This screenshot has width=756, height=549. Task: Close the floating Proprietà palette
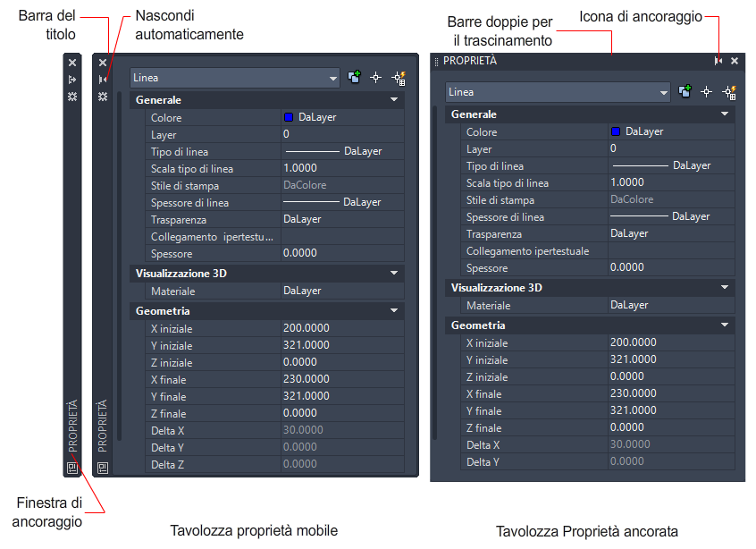pos(102,63)
